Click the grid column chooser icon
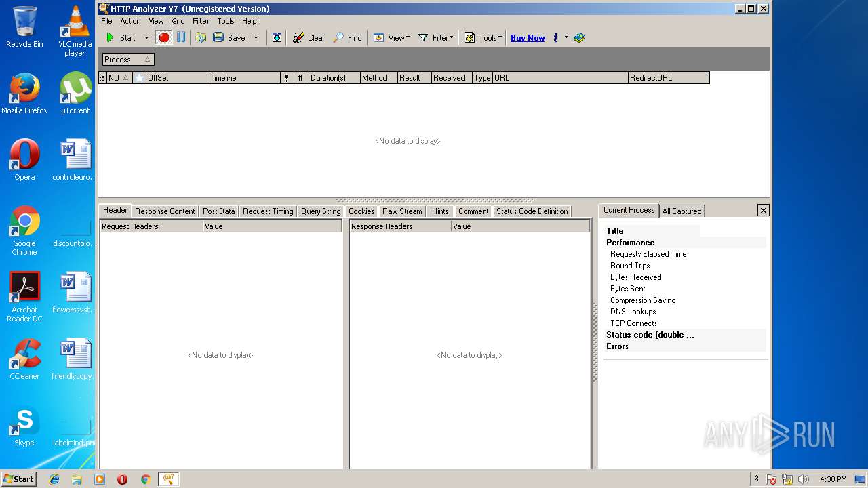868x488 pixels. (x=102, y=78)
